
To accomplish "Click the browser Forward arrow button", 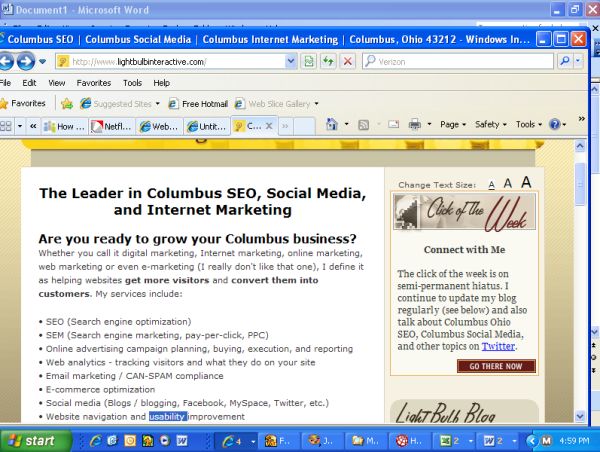I will (26, 61).
